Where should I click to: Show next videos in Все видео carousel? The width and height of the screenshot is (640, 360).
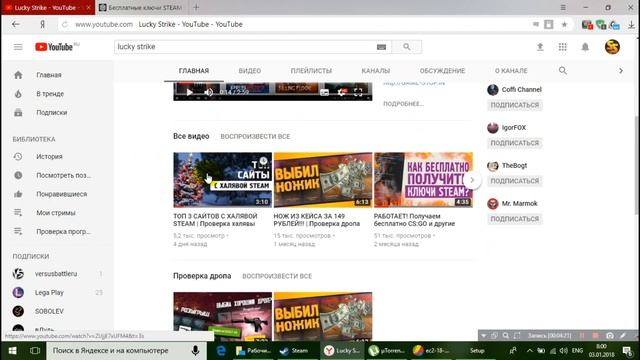(472, 180)
